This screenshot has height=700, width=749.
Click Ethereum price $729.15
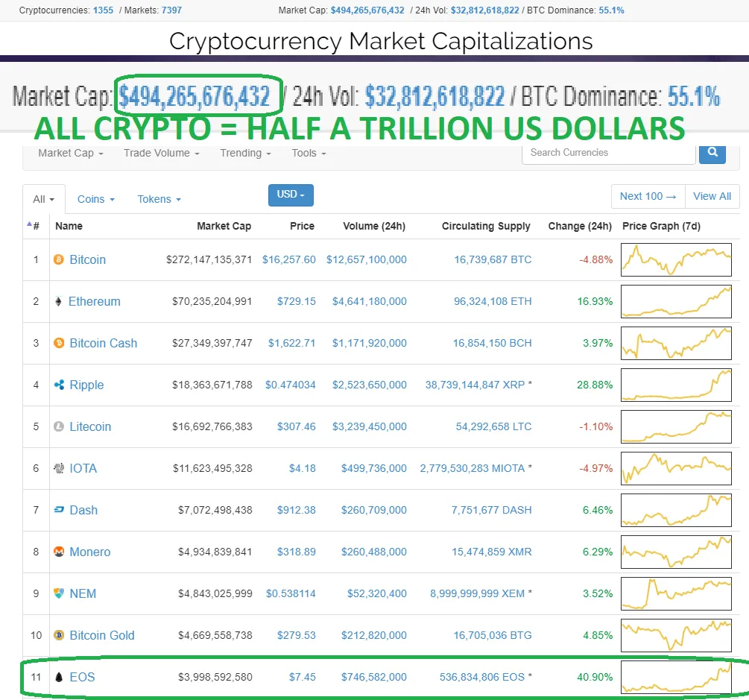pyautogui.click(x=296, y=301)
